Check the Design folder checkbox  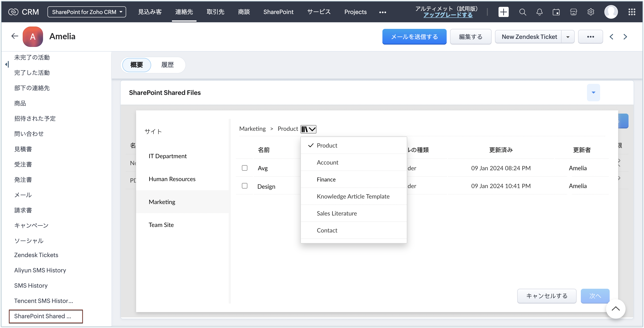[244, 186]
